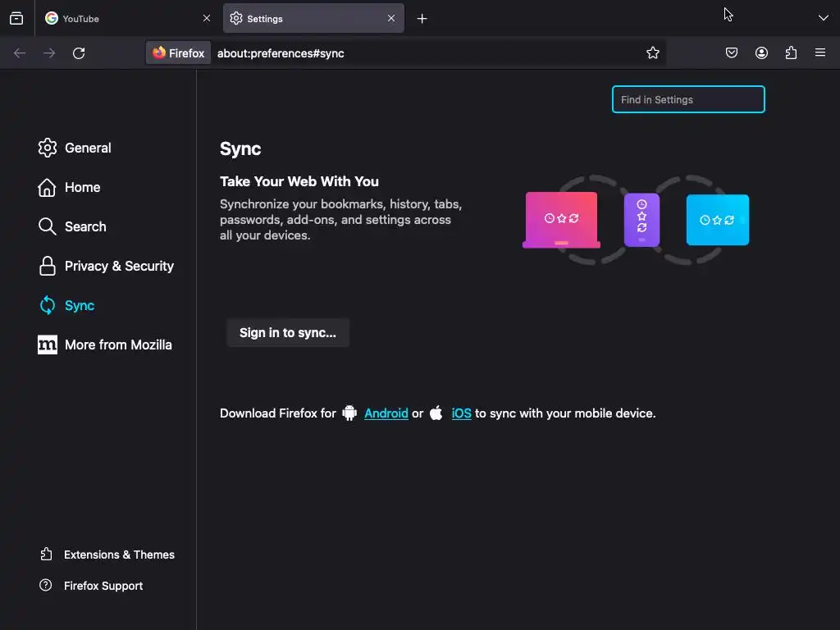Select the Sync settings category
Viewport: 840px width, 630px height.
pyautogui.click(x=66, y=305)
